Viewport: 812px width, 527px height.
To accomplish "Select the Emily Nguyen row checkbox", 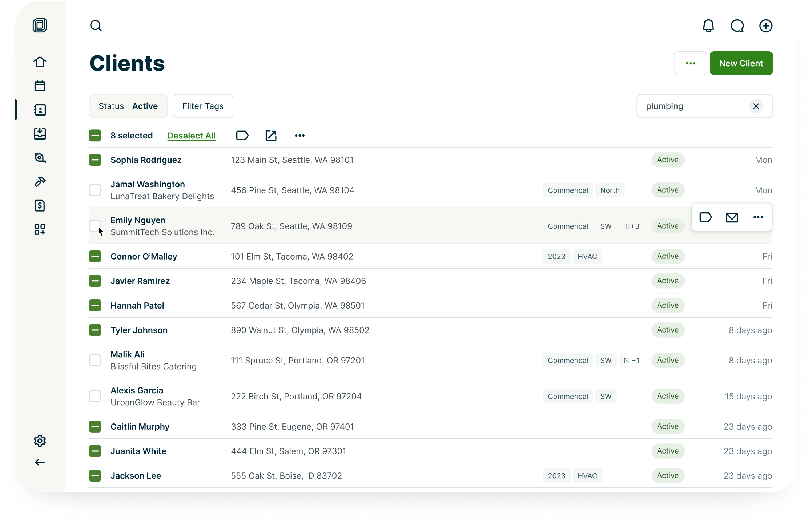I will (95, 226).
